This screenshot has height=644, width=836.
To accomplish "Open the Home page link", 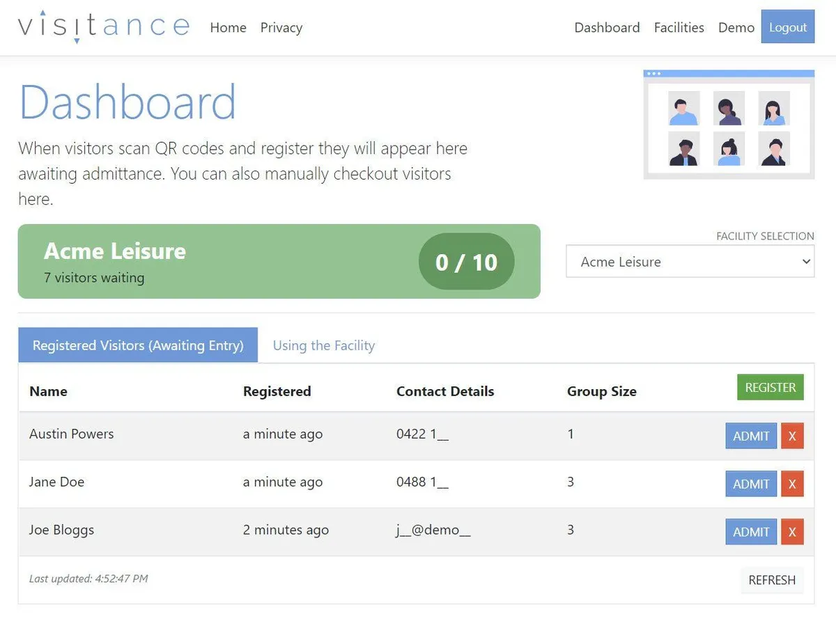I will pyautogui.click(x=229, y=28).
